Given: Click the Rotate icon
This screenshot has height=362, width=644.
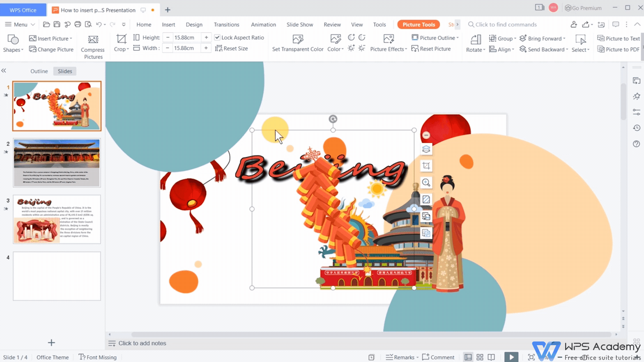Looking at the screenshot, I should (x=476, y=39).
